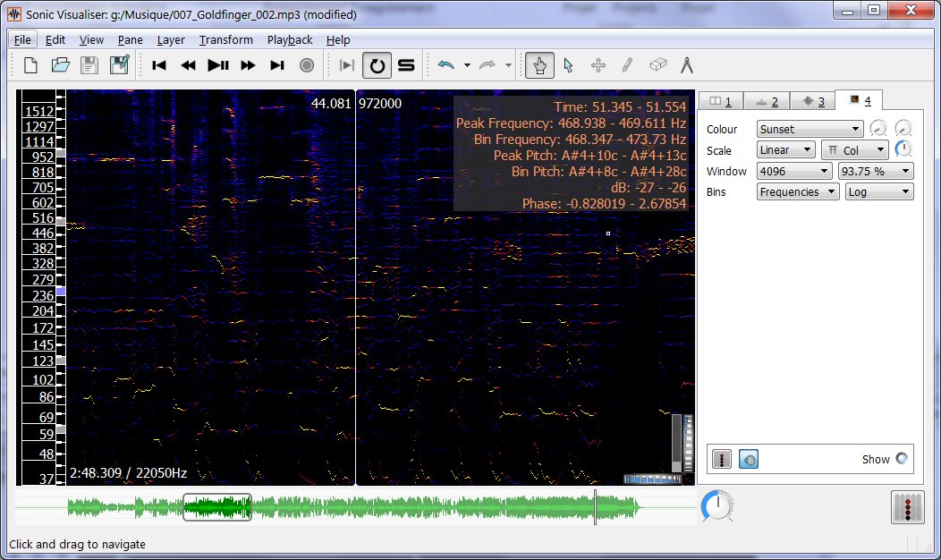
Task: Adjust the second Colour rotation dial
Action: (x=903, y=129)
